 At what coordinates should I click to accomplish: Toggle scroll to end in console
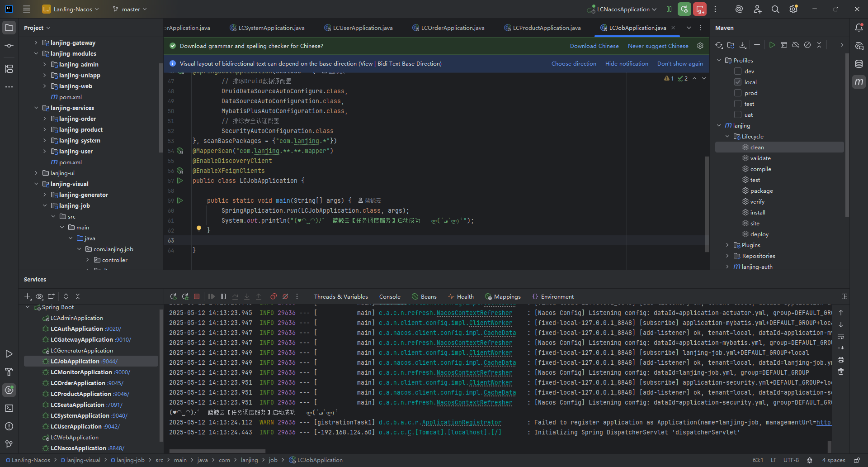(841, 348)
